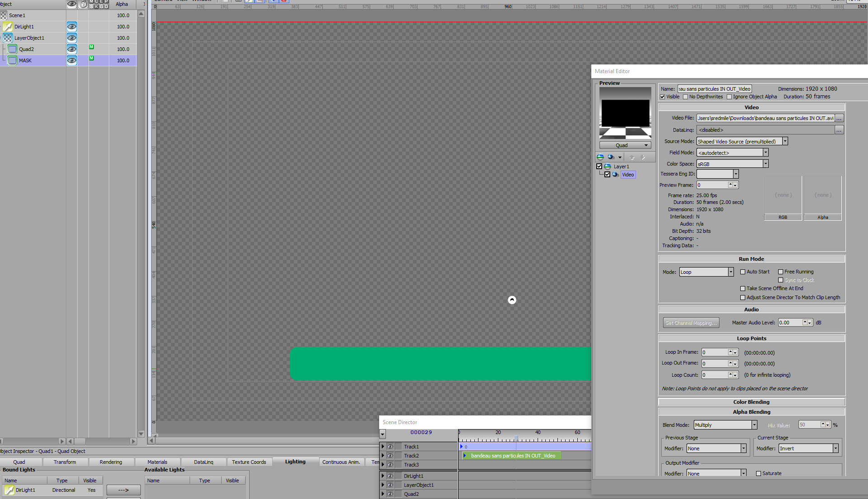The width and height of the screenshot is (868, 499).
Task: Click the browse button next to DataLinq field
Action: point(839,130)
